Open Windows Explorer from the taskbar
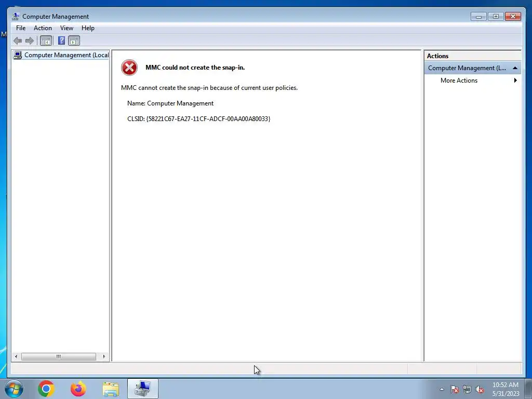Viewport: 532px width, 399px height. [x=111, y=389]
